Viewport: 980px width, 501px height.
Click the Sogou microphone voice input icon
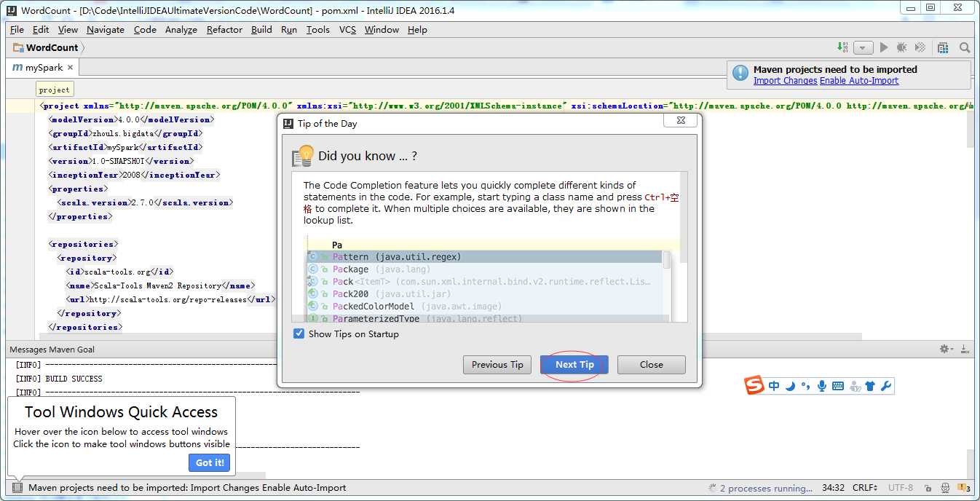822,386
